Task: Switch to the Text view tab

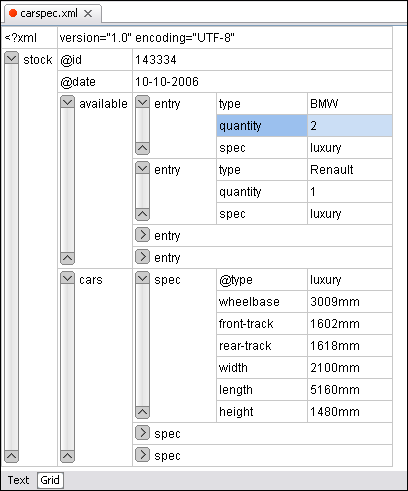Action: pyautogui.click(x=19, y=480)
